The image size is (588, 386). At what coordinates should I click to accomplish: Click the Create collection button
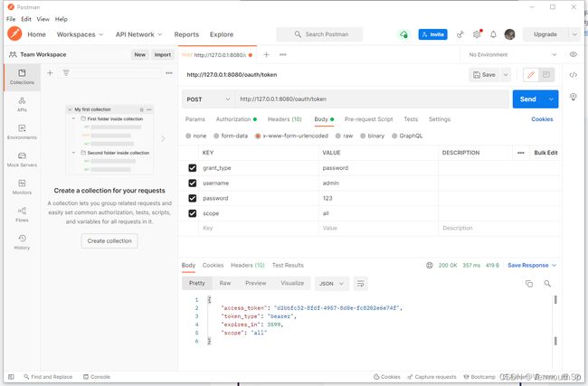(109, 241)
